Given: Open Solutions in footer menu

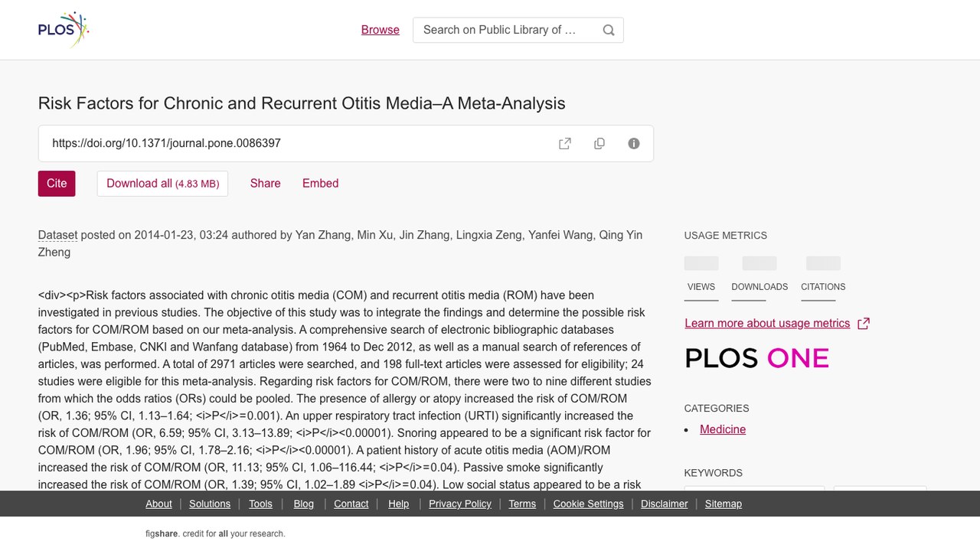Looking at the screenshot, I should pos(210,504).
